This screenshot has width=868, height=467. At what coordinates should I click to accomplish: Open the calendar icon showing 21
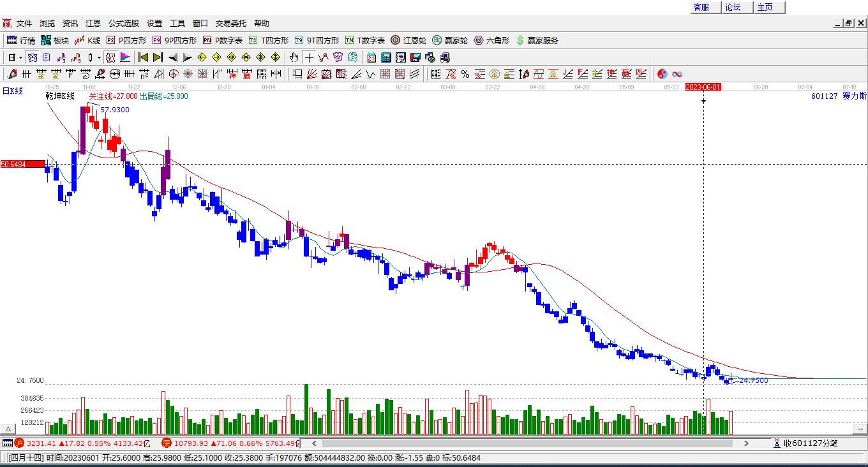coord(371,57)
